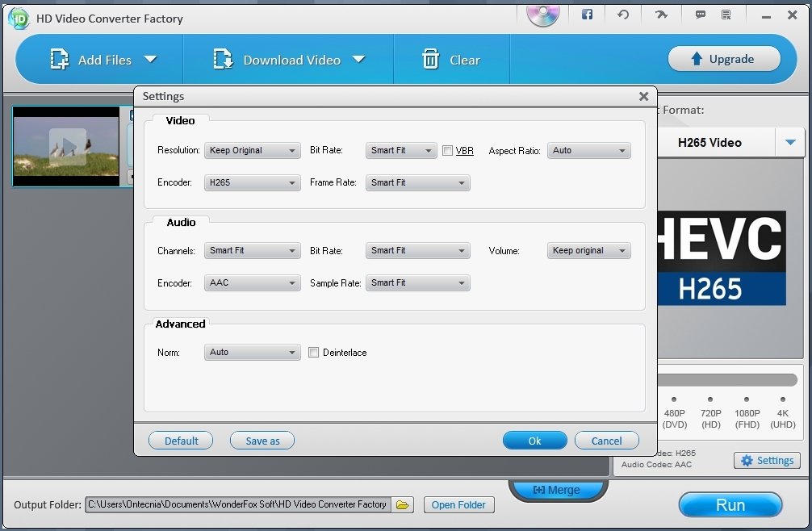Click the Clear trash button
Image resolution: width=812 pixels, height=531 pixels.
pos(451,60)
